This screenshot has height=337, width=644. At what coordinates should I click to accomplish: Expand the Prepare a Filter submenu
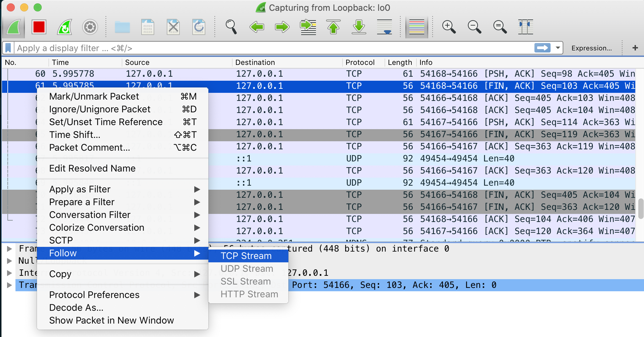click(x=123, y=202)
